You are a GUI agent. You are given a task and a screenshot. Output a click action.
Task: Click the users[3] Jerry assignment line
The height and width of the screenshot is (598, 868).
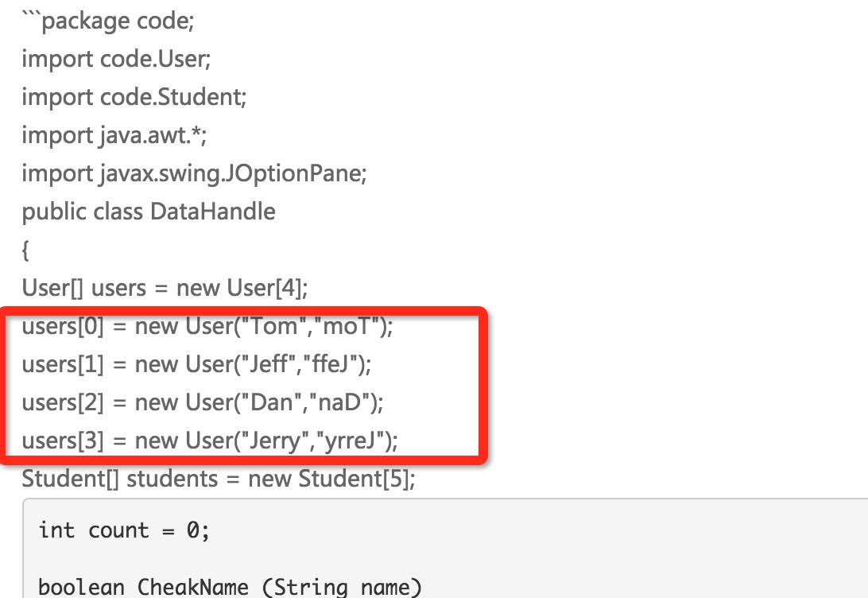point(210,441)
